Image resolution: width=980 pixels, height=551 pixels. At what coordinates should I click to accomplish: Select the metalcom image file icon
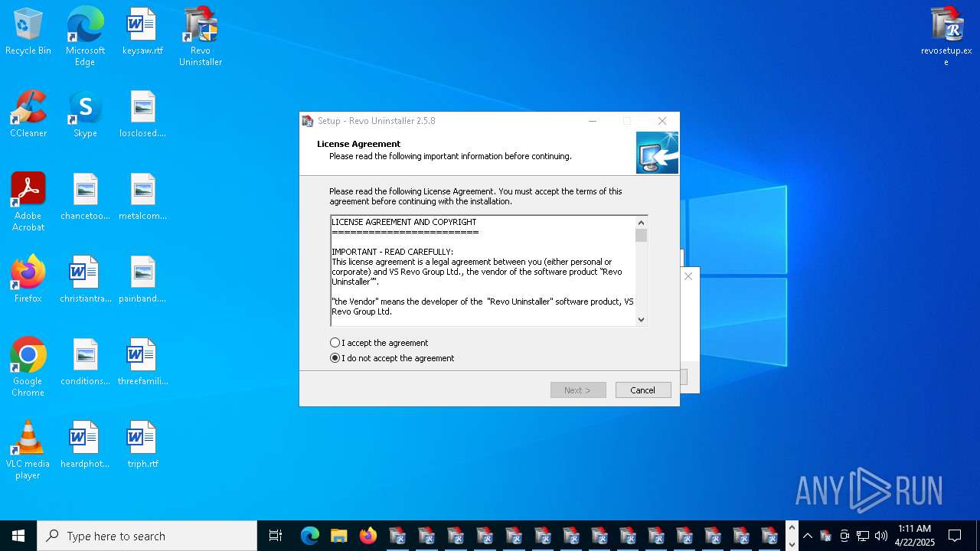click(142, 197)
